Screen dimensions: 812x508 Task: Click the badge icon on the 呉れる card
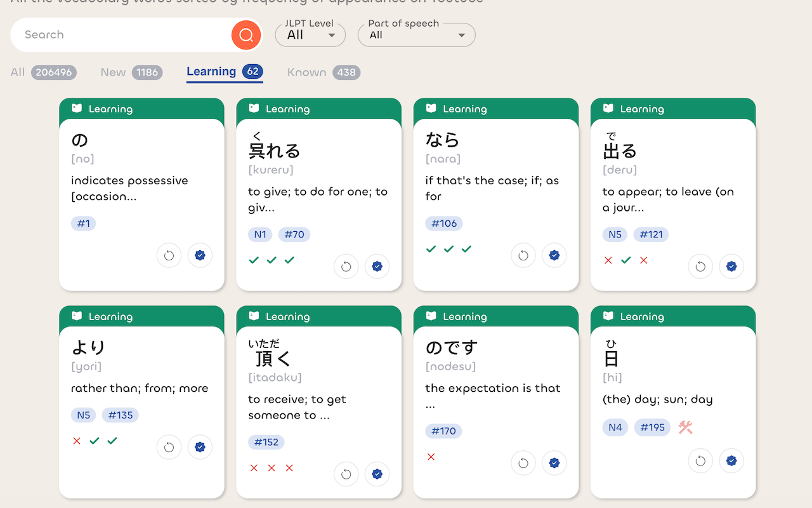[x=377, y=266]
